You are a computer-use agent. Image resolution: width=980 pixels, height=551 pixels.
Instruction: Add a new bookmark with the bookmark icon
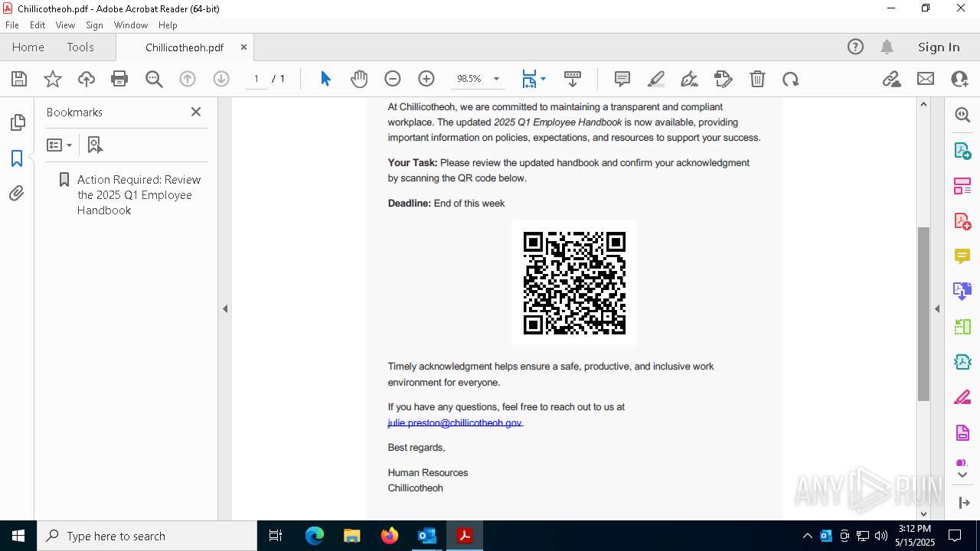coord(95,145)
